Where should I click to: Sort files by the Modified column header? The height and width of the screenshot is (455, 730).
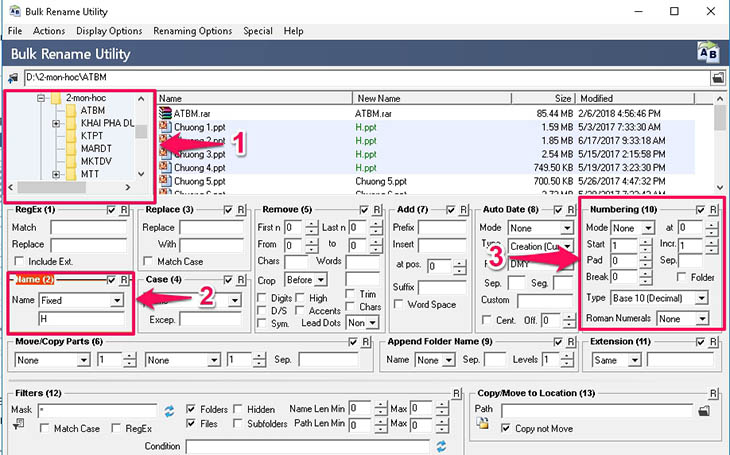coord(635,98)
